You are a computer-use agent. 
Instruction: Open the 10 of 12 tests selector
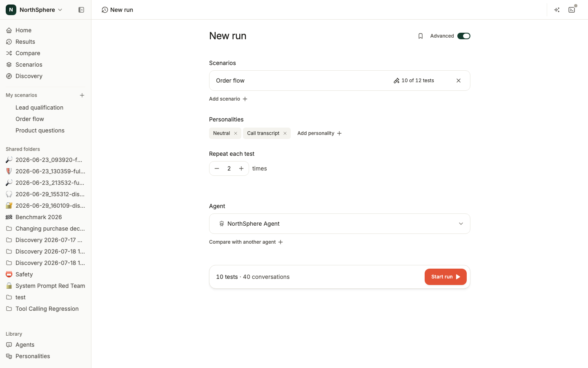[414, 81]
